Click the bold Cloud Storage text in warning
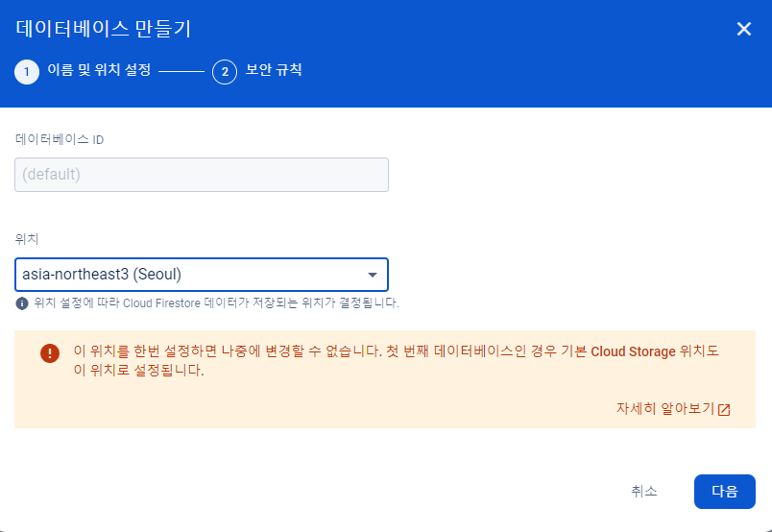The height and width of the screenshot is (532, 772). pos(633,351)
